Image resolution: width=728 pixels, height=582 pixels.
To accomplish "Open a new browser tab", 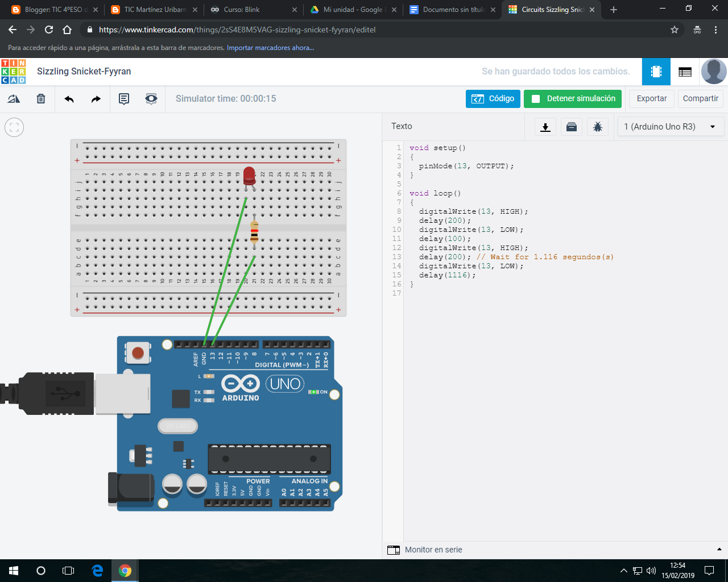I will 614,10.
